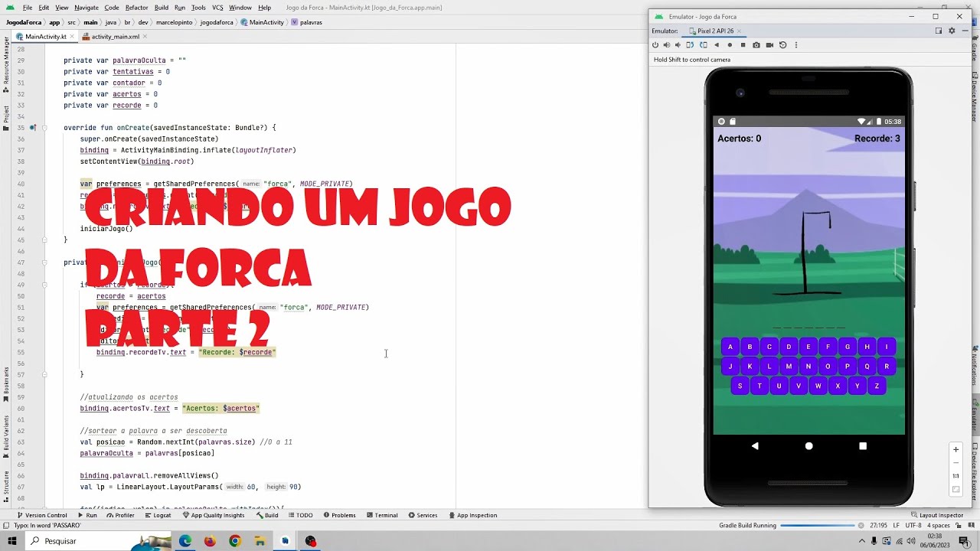This screenshot has width=980, height=551.
Task: Tap the letter M key in the game
Action: (x=789, y=367)
